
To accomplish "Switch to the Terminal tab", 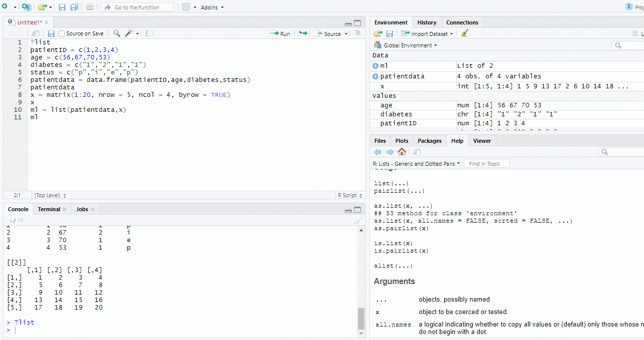I will pyautogui.click(x=48, y=209).
